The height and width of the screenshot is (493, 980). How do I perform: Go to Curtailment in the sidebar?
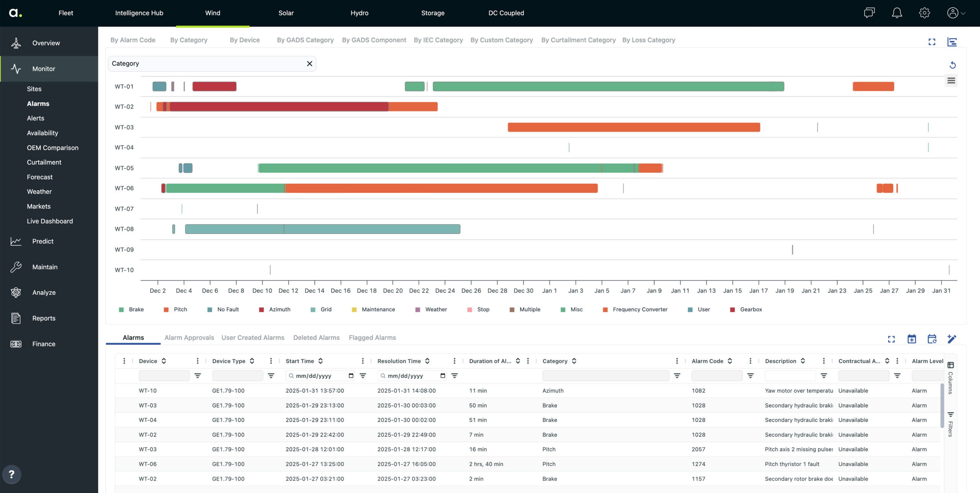44,162
